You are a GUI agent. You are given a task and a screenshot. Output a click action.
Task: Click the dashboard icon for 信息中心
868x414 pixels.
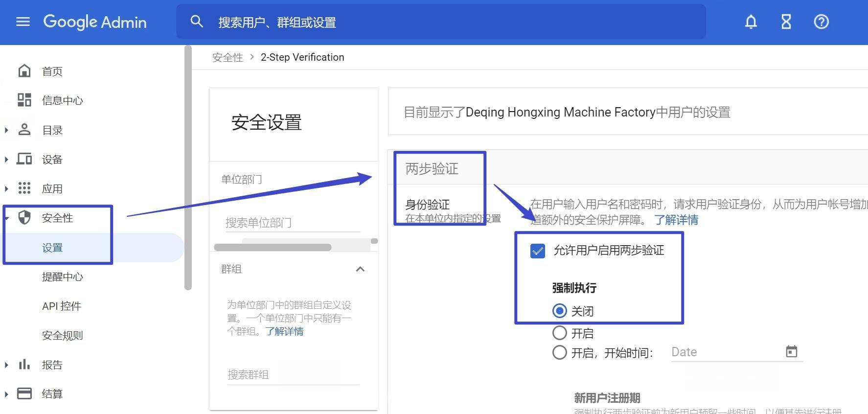pos(24,100)
